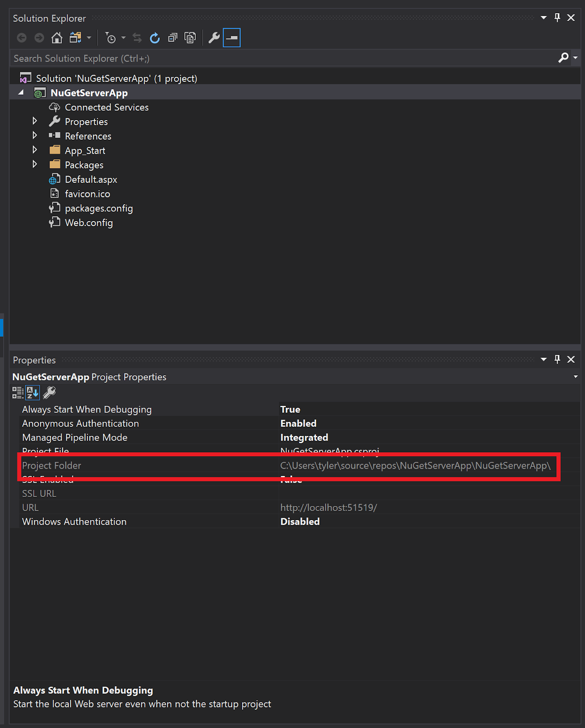Click the Connected Services cloud icon

coord(55,107)
